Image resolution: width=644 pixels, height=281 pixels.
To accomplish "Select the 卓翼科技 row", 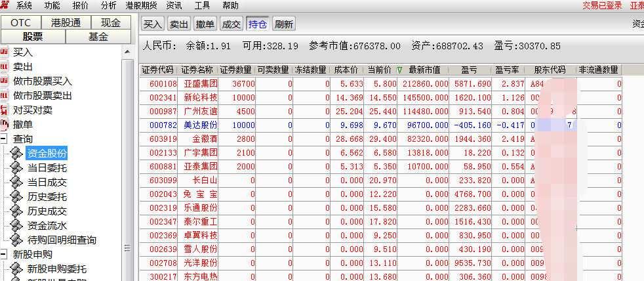I will click(381, 236).
